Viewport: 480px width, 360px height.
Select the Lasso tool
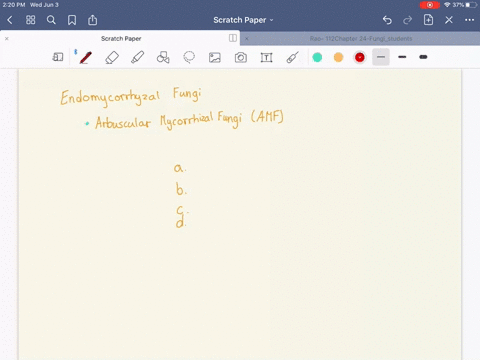click(x=189, y=57)
